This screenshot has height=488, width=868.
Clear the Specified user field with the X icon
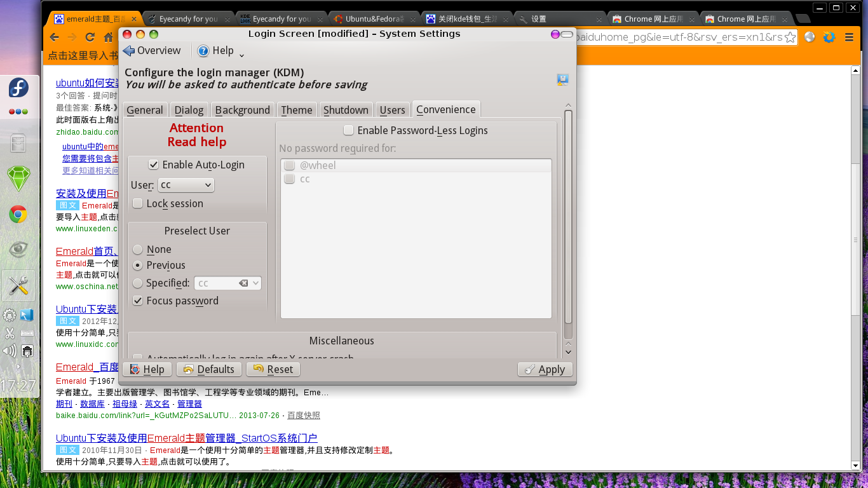[x=243, y=283]
